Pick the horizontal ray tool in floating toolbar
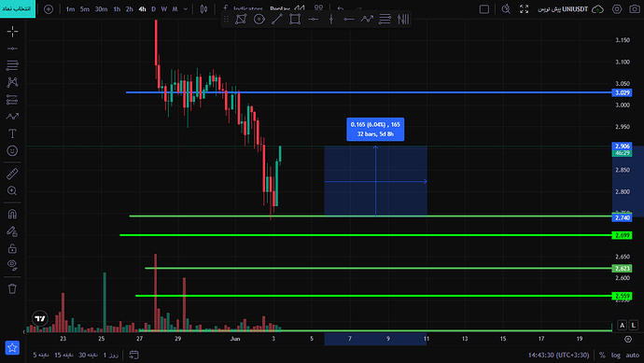This screenshot has height=363, width=644. click(349, 19)
